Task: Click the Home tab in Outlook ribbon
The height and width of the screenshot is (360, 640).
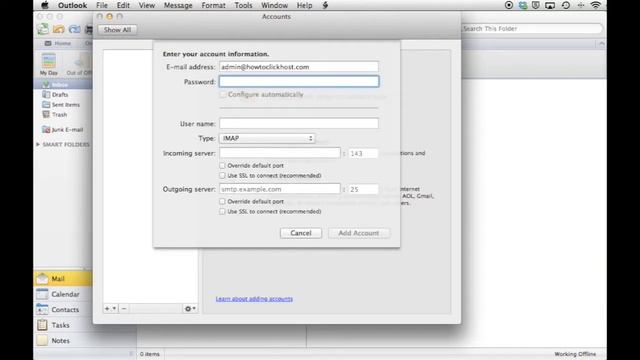Action: pyautogui.click(x=58, y=43)
